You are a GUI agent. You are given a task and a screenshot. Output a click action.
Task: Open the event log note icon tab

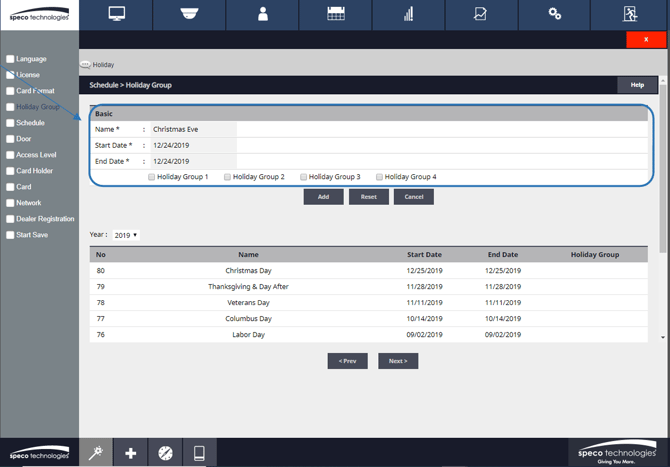(x=481, y=15)
